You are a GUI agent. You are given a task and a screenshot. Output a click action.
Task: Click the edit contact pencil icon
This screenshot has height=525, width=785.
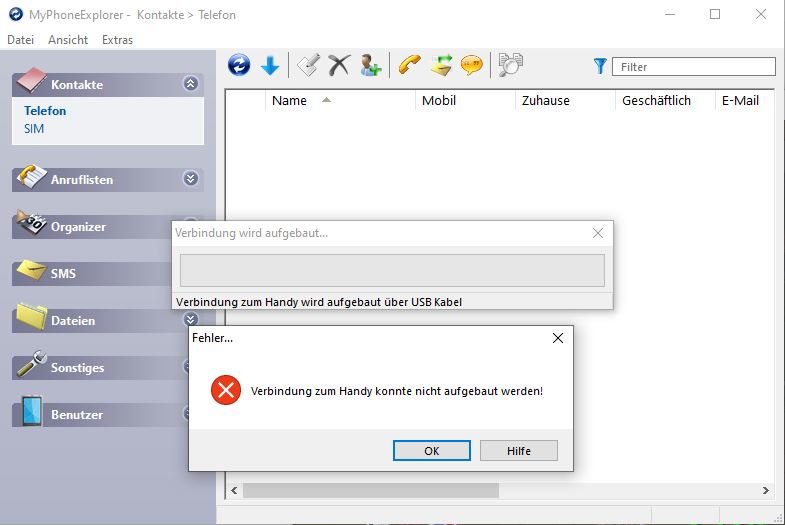point(308,66)
